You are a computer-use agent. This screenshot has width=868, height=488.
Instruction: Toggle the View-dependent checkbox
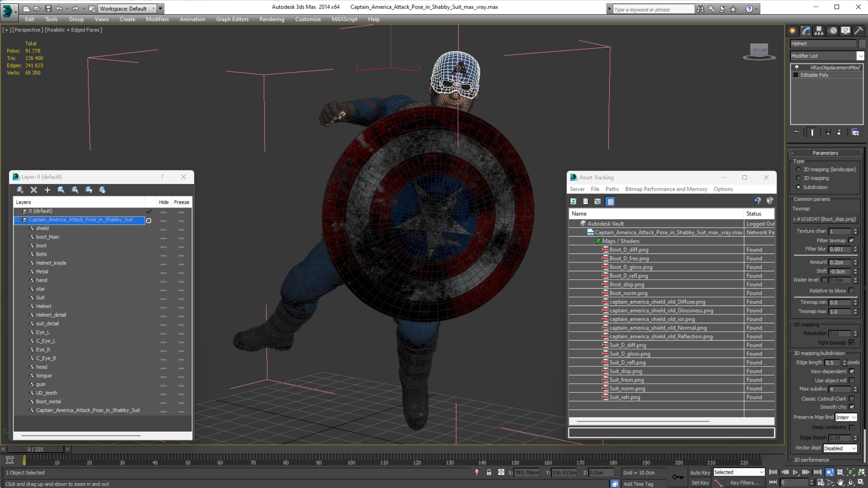[852, 371]
